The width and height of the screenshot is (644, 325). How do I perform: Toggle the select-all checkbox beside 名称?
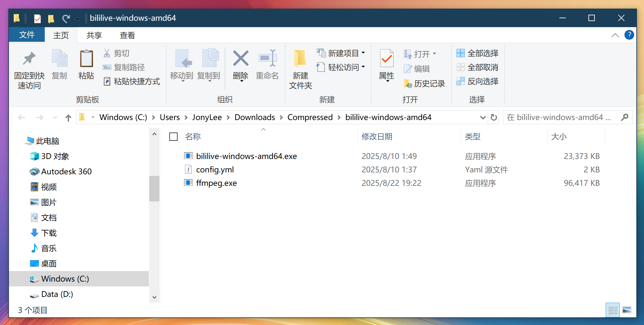pyautogui.click(x=173, y=137)
